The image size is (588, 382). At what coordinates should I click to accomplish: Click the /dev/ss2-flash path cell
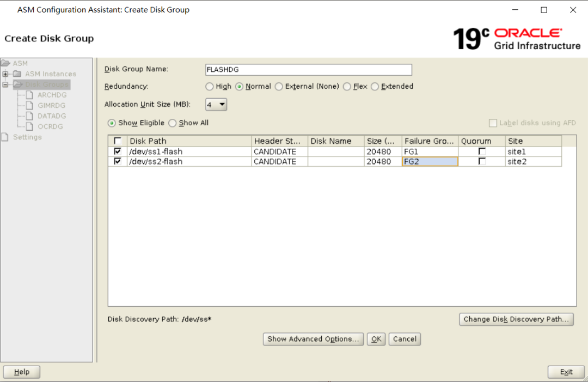point(189,161)
